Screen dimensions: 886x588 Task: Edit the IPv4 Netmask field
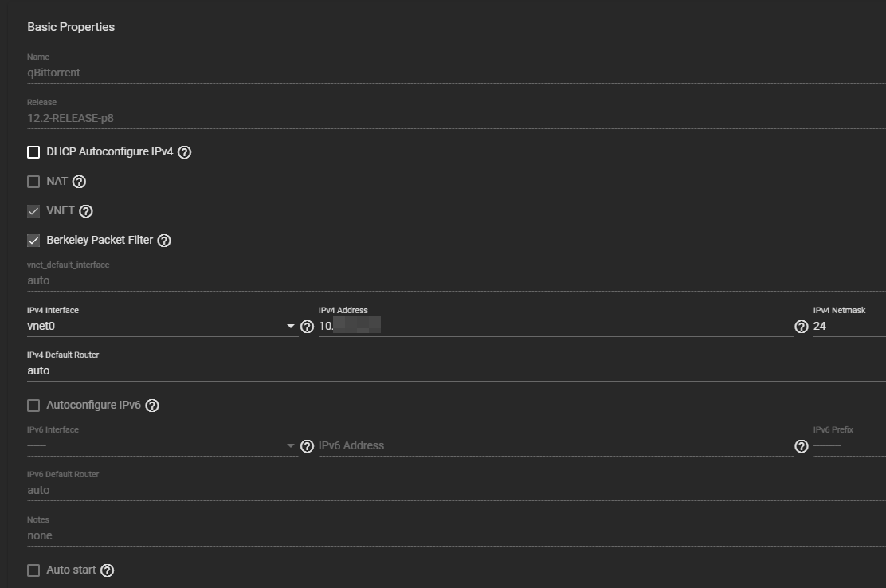(848, 326)
